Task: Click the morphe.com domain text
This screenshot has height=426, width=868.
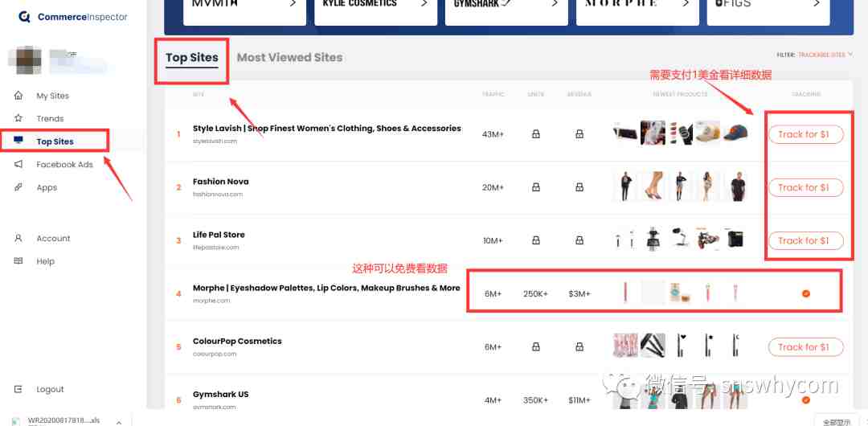Action: [211, 301]
